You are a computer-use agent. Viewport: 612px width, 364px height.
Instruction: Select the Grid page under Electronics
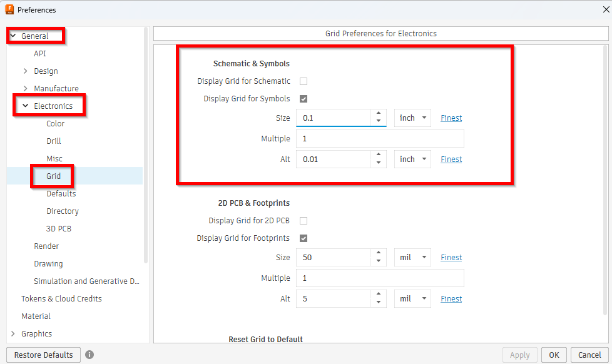54,176
